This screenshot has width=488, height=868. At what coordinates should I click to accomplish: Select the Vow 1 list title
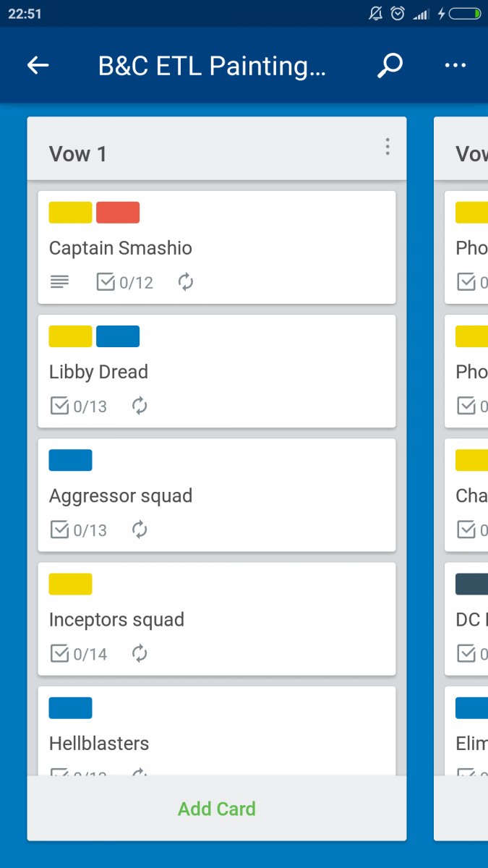(78, 154)
